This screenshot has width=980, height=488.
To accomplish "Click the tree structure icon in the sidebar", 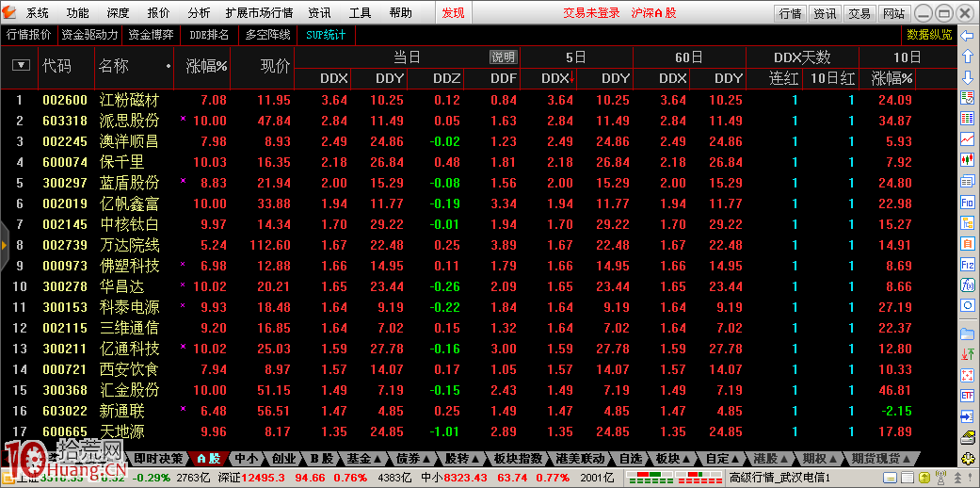I will 968,222.
